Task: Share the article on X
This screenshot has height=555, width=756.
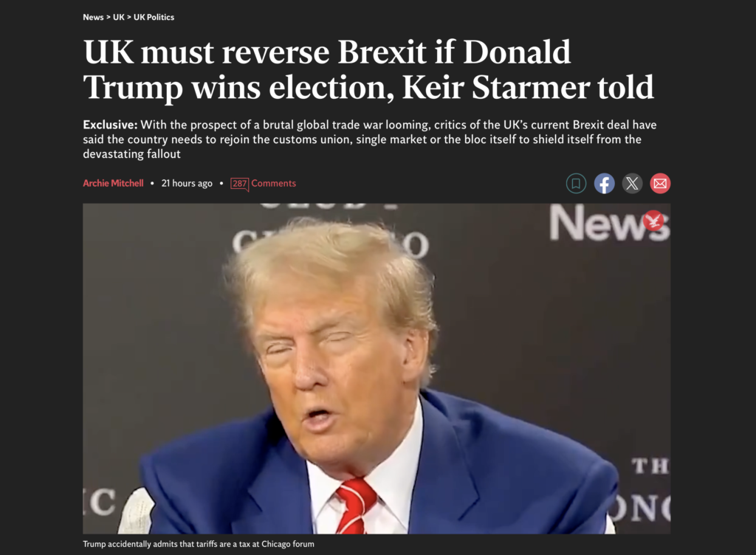Action: point(632,184)
